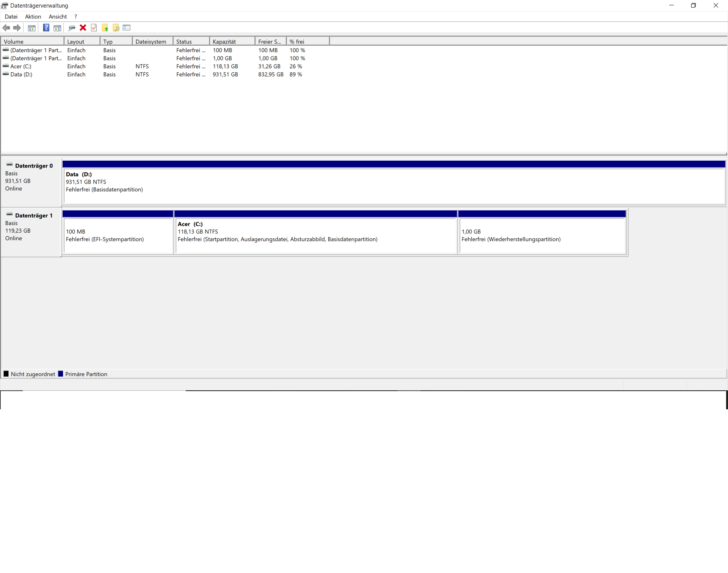Open the settings checklist toolbar icon
The image size is (728, 573).
127,28
